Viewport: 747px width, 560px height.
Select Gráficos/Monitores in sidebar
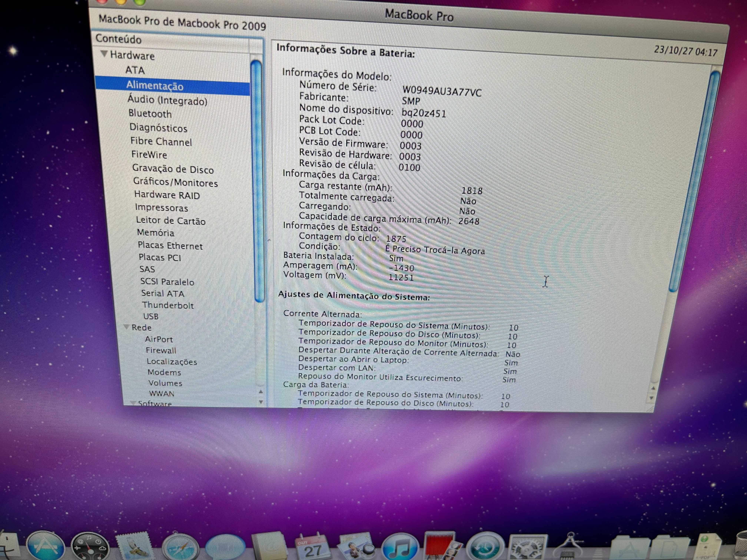click(176, 182)
